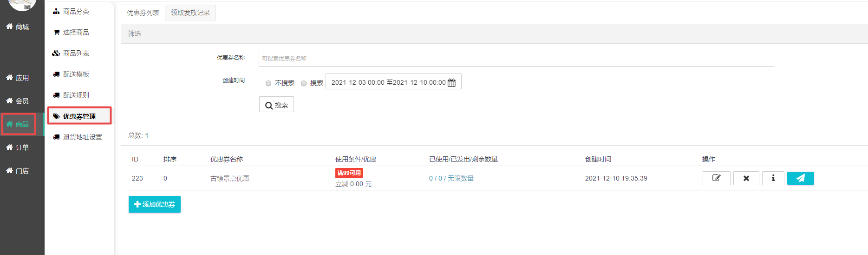Screen dimensions: 868x255
Task: Click the tags icon next to 优惠券管理
Action: click(x=56, y=116)
